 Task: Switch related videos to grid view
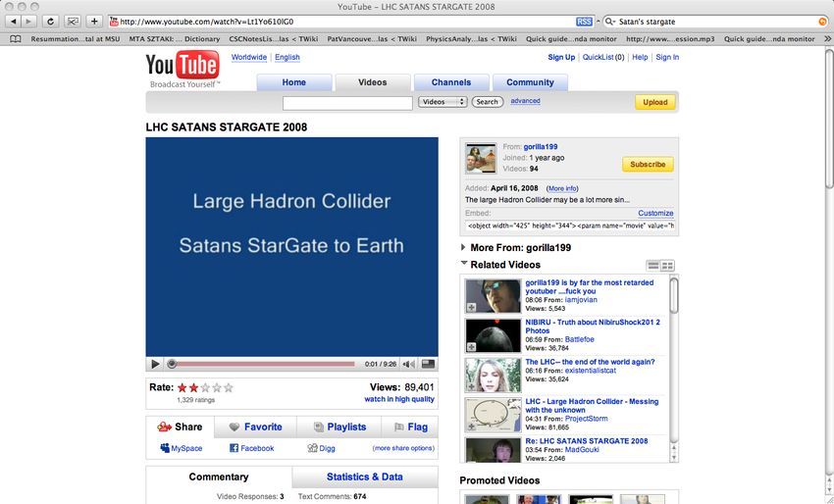(x=667, y=266)
